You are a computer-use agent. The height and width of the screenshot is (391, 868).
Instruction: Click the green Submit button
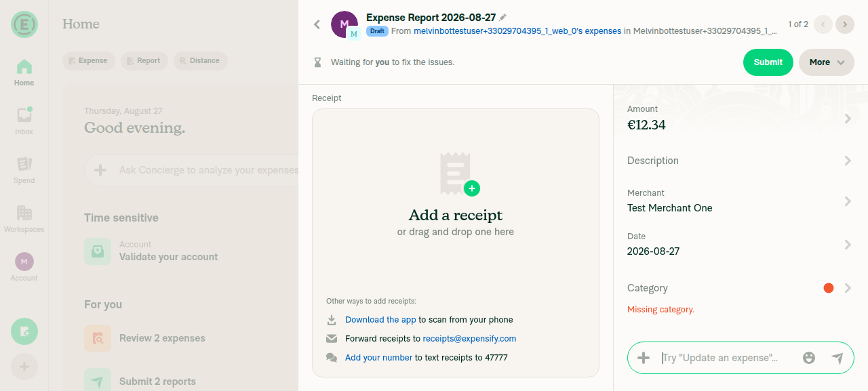click(x=768, y=62)
